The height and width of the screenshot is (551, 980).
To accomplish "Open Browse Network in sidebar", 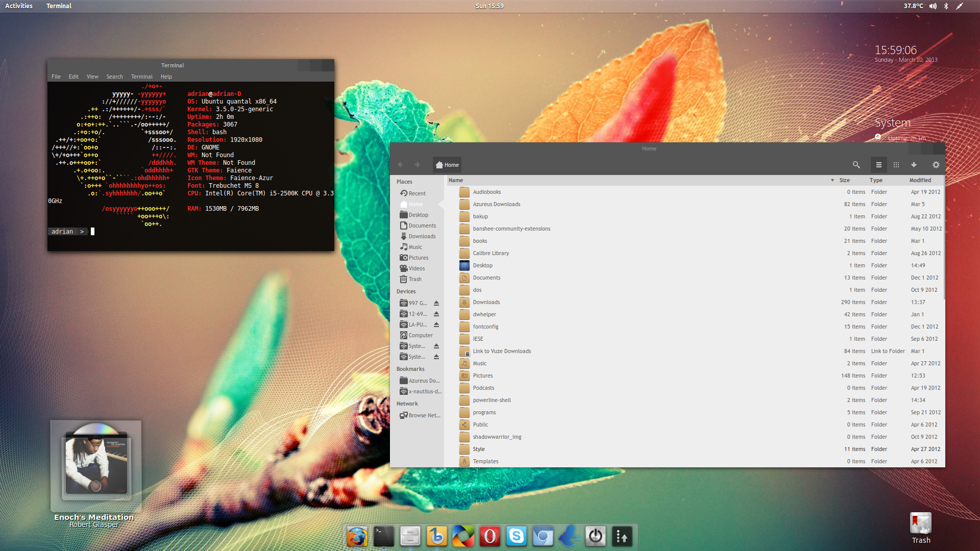I will pos(420,415).
